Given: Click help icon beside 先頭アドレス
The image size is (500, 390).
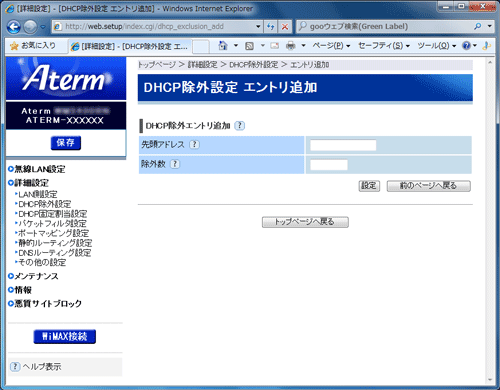Looking at the screenshot, I should pos(194,145).
